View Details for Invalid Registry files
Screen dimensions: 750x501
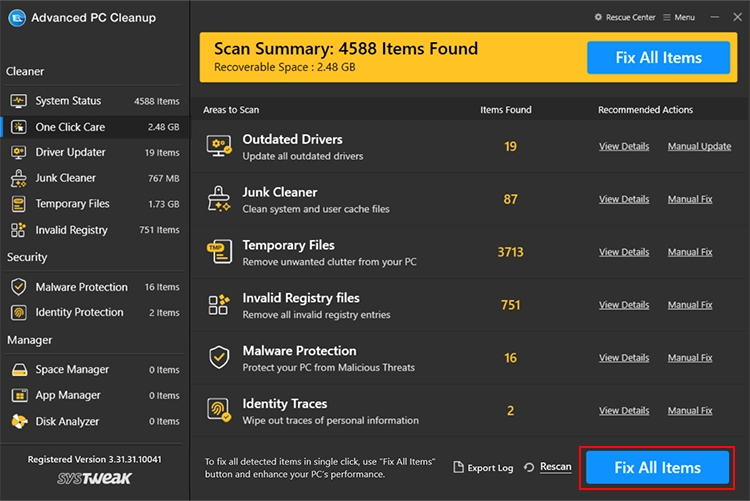click(624, 305)
